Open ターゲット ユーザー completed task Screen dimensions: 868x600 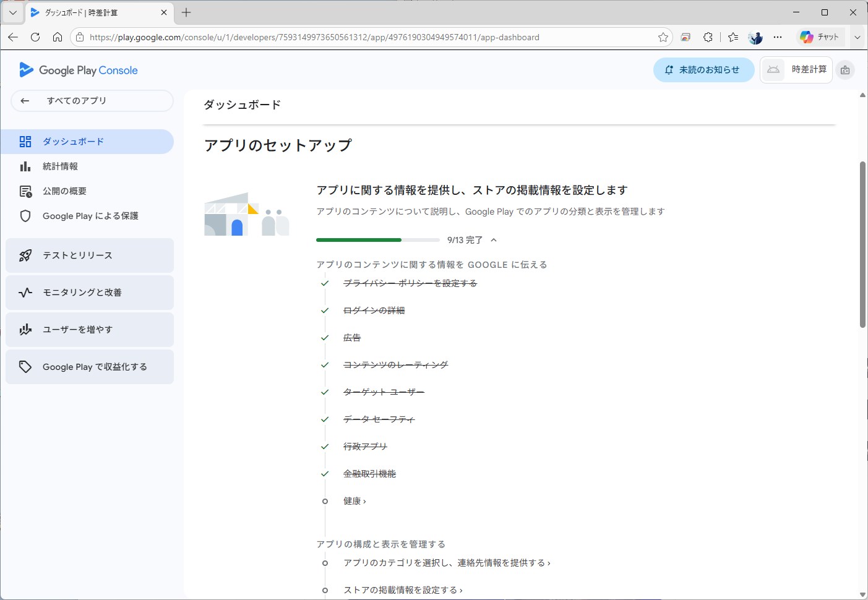tap(384, 392)
